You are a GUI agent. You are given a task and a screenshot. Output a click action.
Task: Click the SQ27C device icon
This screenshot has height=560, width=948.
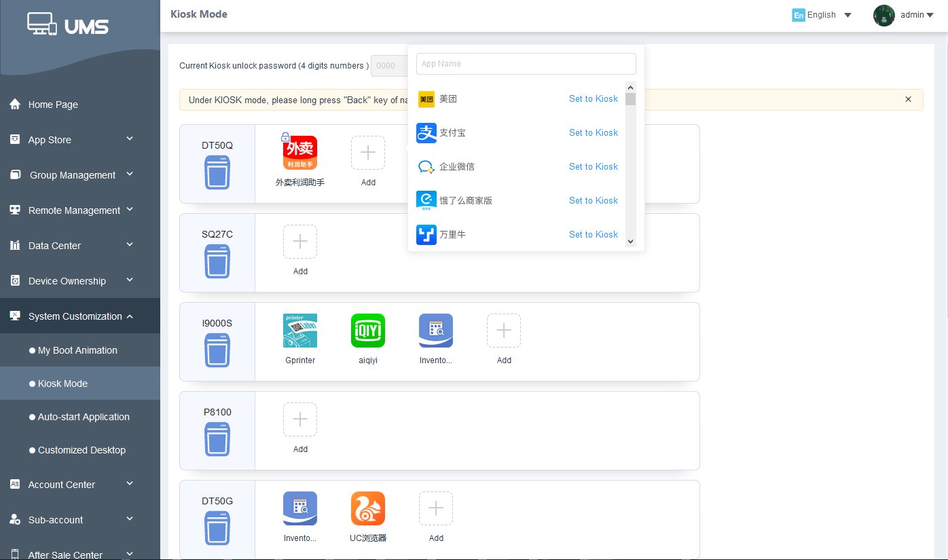coord(217,261)
